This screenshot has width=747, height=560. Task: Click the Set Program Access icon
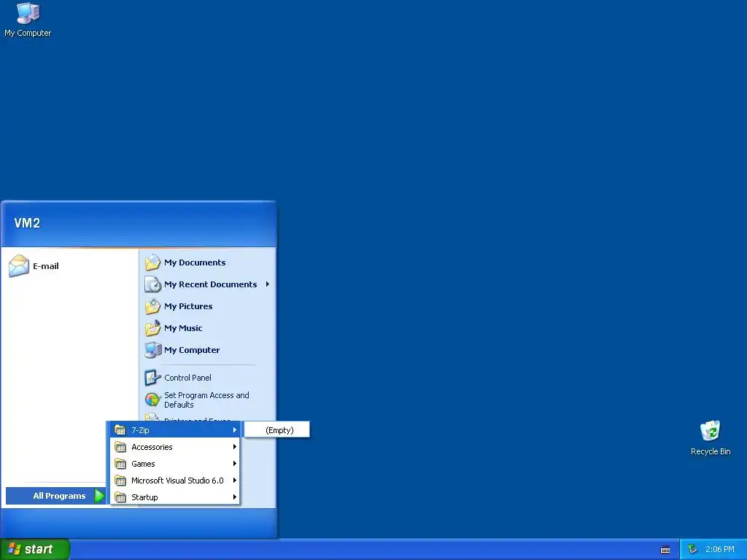point(152,400)
